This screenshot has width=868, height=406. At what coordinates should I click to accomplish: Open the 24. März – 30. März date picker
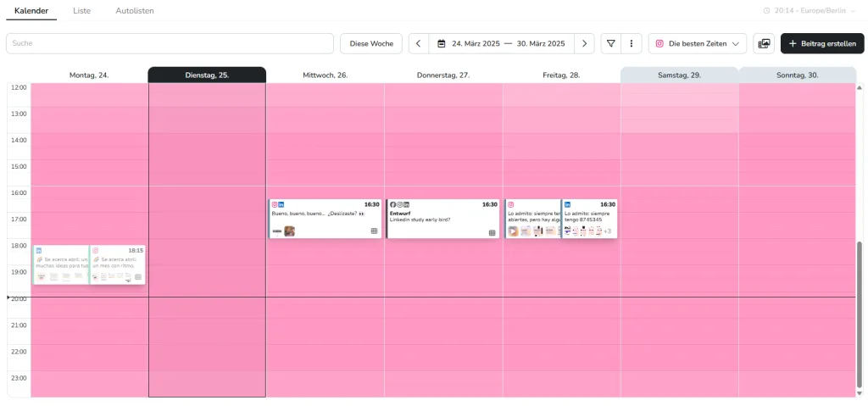point(500,43)
